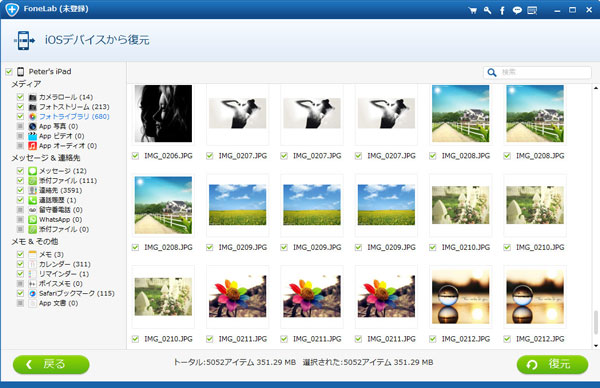Click the key registration icon

point(487,10)
